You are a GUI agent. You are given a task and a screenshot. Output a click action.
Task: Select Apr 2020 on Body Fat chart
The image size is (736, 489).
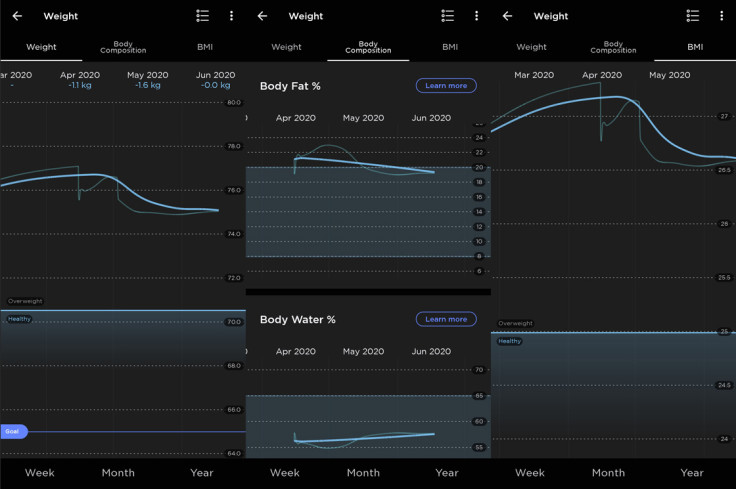[x=296, y=118]
